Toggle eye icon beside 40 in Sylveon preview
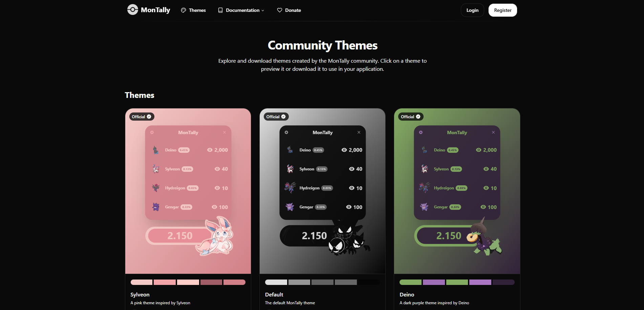This screenshot has height=310, width=644. click(217, 169)
